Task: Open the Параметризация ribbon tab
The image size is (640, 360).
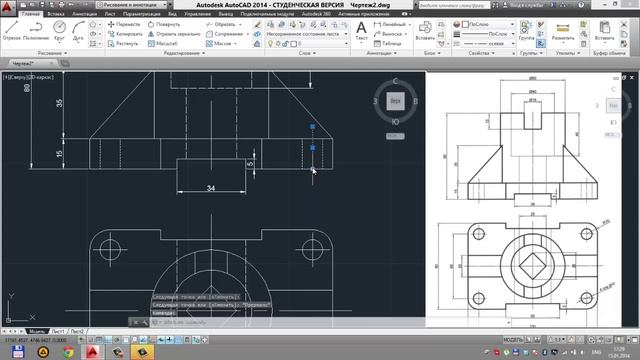Action: click(141, 14)
